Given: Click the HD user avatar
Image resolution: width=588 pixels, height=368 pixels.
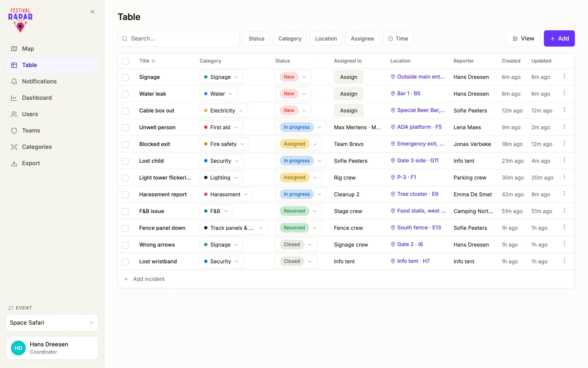Looking at the screenshot, I should point(18,348).
